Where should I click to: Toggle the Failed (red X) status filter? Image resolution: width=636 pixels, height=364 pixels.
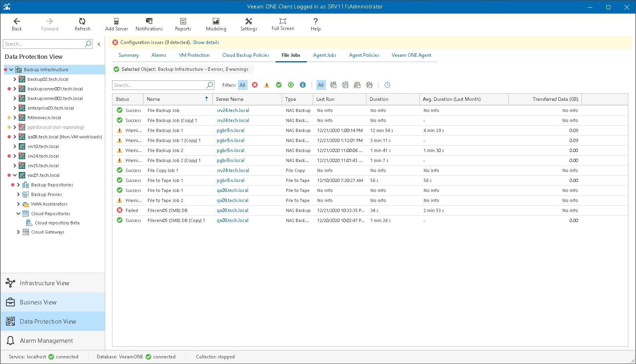click(x=255, y=85)
